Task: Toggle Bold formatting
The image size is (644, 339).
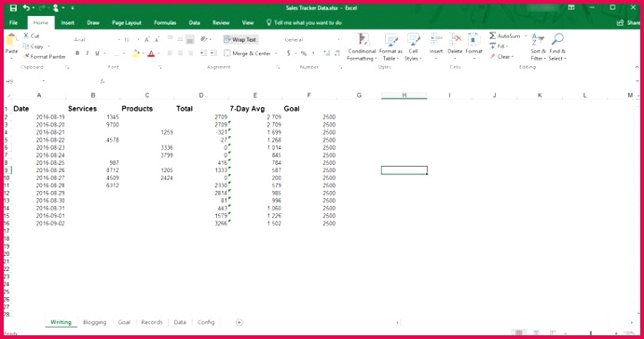Action: point(77,53)
